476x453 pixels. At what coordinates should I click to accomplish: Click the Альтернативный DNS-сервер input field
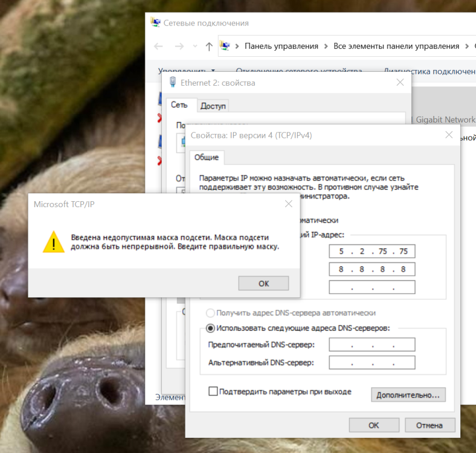[x=372, y=362]
